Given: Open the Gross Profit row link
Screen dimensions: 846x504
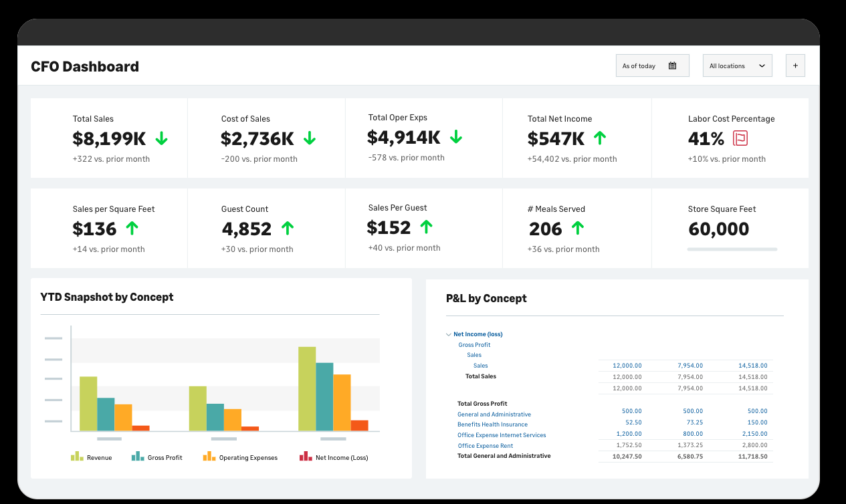Looking at the screenshot, I should point(474,345).
